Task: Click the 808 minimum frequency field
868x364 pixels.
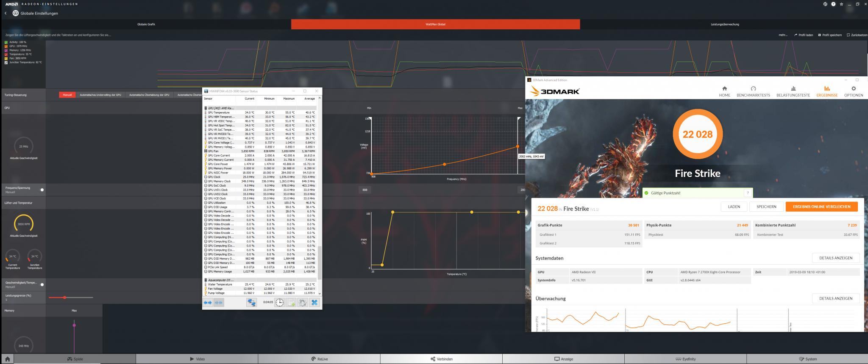Action: click(365, 190)
